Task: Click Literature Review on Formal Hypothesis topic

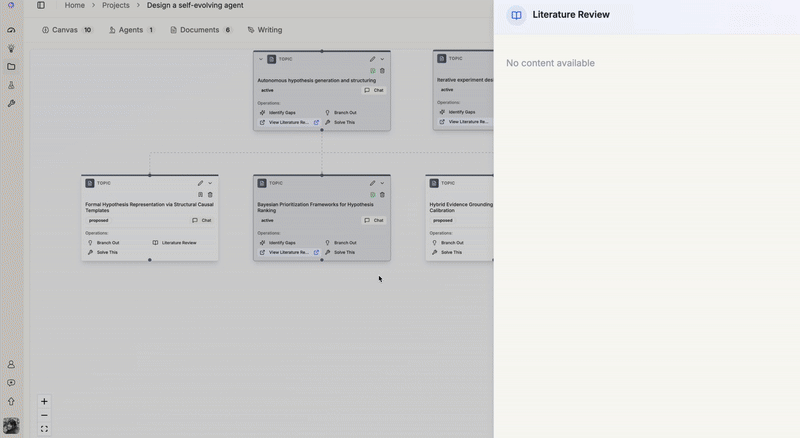Action: pyautogui.click(x=175, y=242)
